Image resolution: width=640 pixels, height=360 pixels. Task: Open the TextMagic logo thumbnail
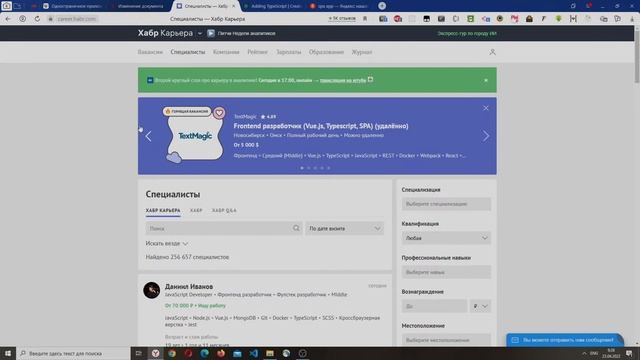pyautogui.click(x=195, y=136)
